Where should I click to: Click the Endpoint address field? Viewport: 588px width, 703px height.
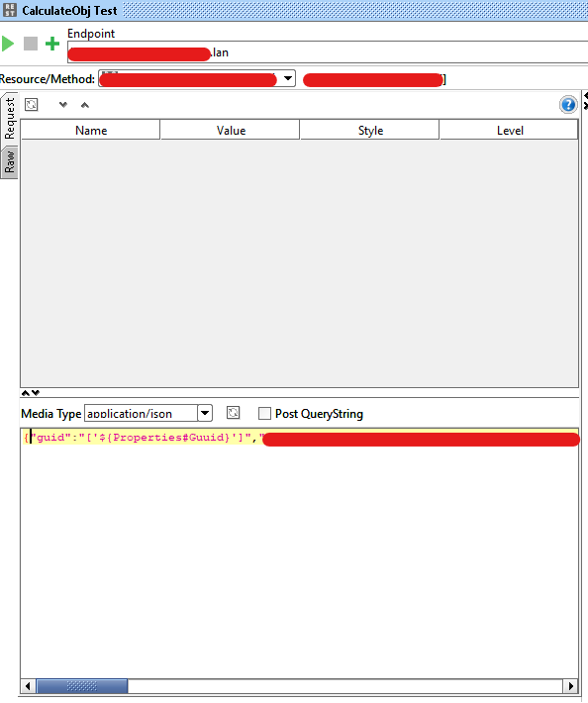[x=328, y=52]
